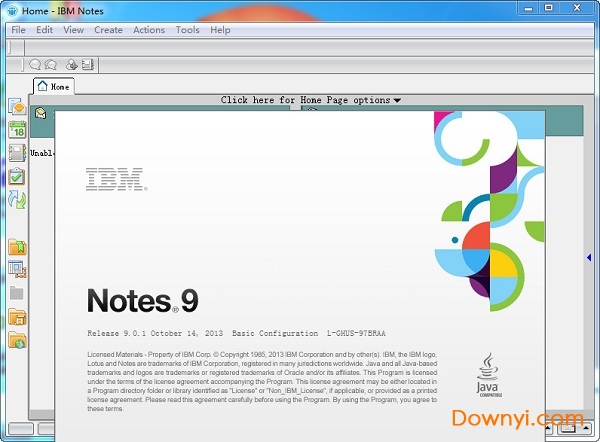Expand Click here for Home Page options
Screen dimensions: 600x442
click(310, 100)
